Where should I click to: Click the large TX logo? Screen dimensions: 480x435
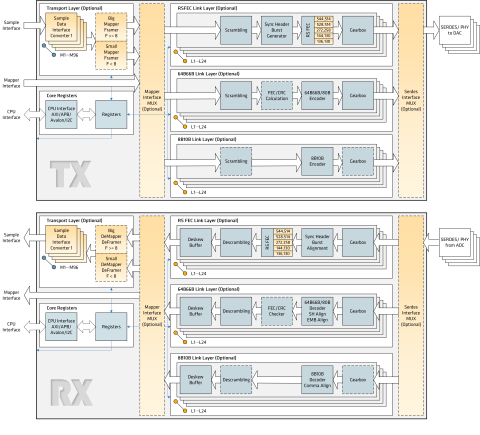point(70,174)
